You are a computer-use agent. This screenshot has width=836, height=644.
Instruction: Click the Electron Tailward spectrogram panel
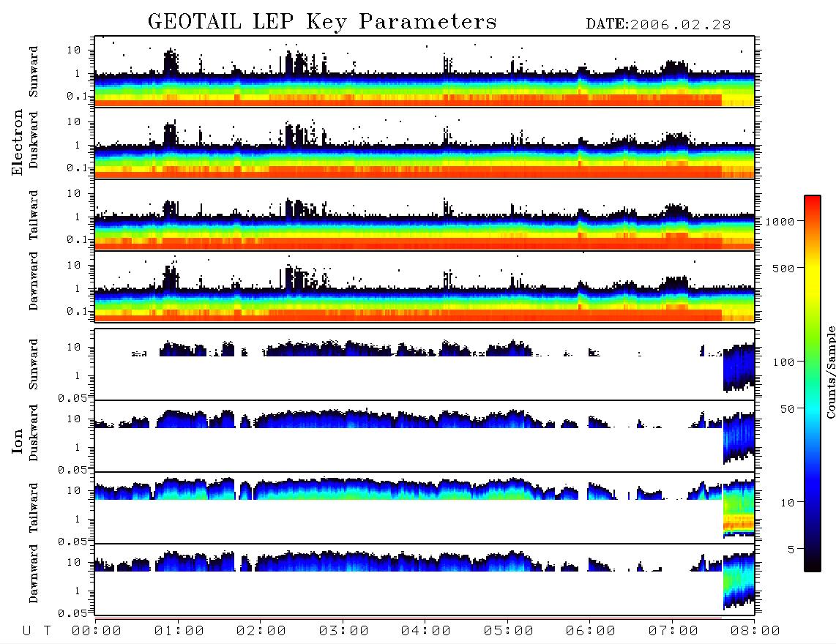425,215
